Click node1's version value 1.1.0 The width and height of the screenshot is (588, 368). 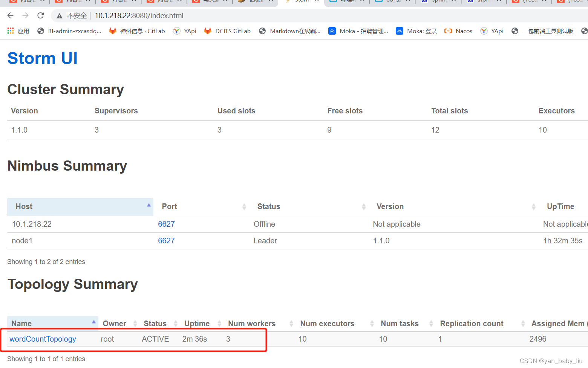coord(381,241)
